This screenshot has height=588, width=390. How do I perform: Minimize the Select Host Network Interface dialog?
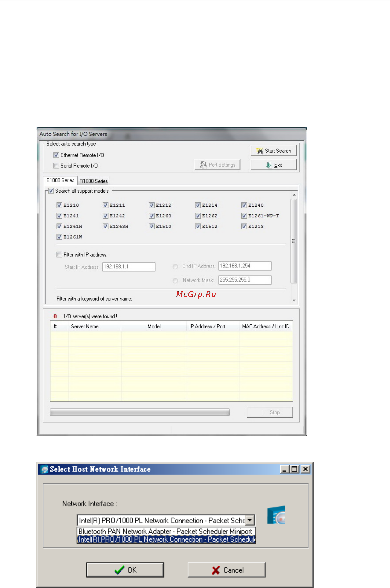pyautogui.click(x=284, y=469)
